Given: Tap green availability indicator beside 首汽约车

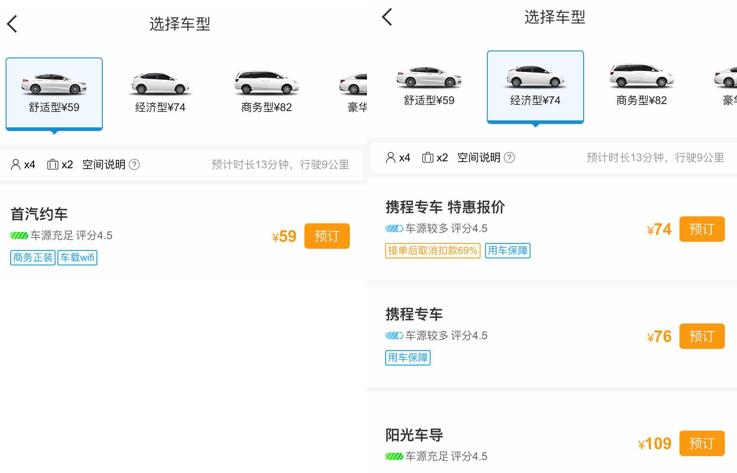Looking at the screenshot, I should click(19, 235).
